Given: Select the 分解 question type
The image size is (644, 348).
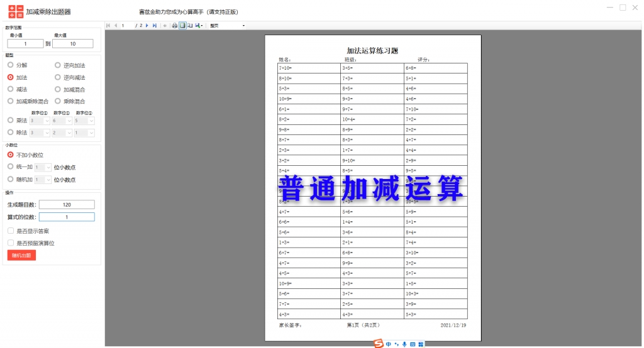Looking at the screenshot, I should [17, 65].
